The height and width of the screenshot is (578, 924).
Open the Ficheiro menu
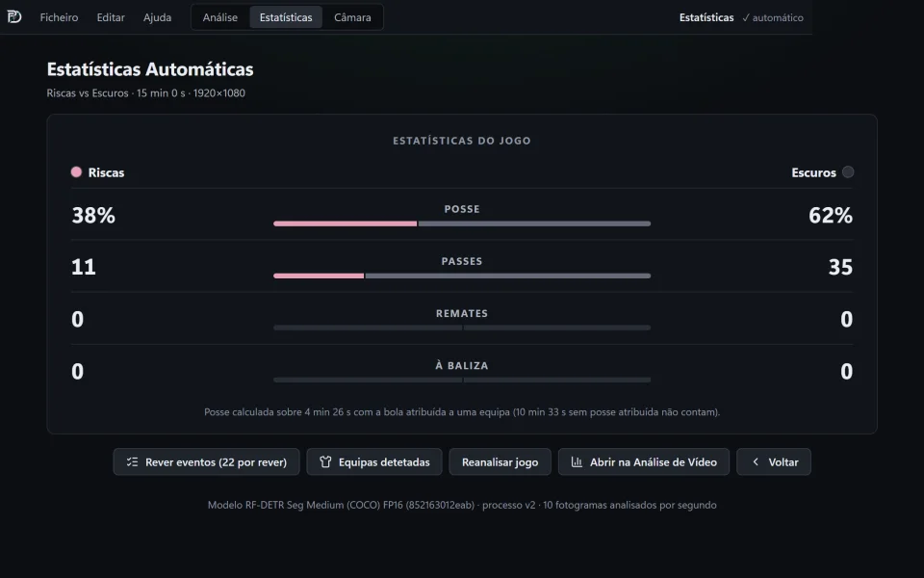pyautogui.click(x=59, y=17)
